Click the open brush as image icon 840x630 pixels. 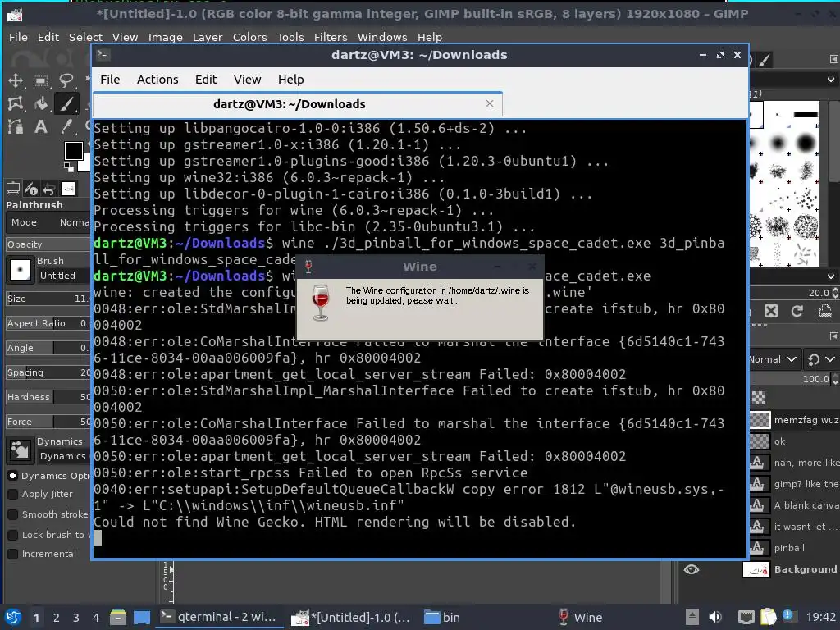825,311
